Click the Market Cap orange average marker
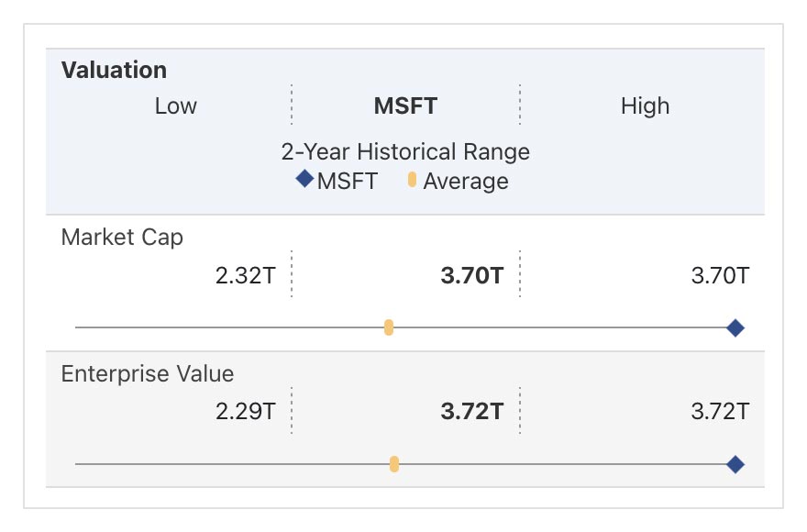Screen dimensions: 807x532 tap(389, 327)
